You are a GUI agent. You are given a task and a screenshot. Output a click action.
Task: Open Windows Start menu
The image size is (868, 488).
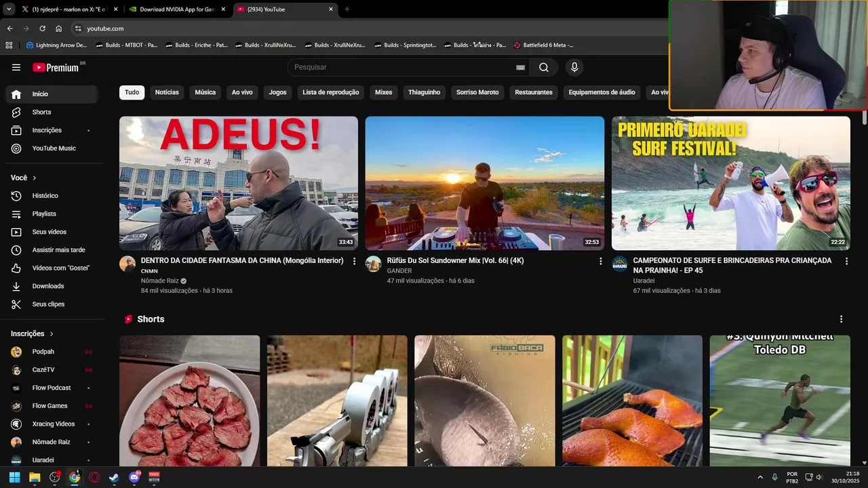pos(14,477)
